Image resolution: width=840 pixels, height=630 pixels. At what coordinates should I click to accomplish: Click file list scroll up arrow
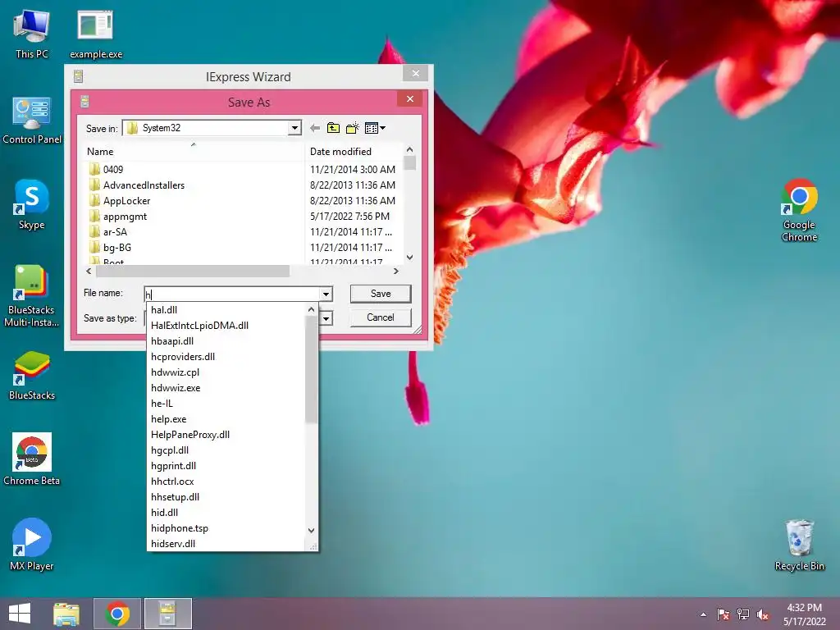(x=410, y=149)
